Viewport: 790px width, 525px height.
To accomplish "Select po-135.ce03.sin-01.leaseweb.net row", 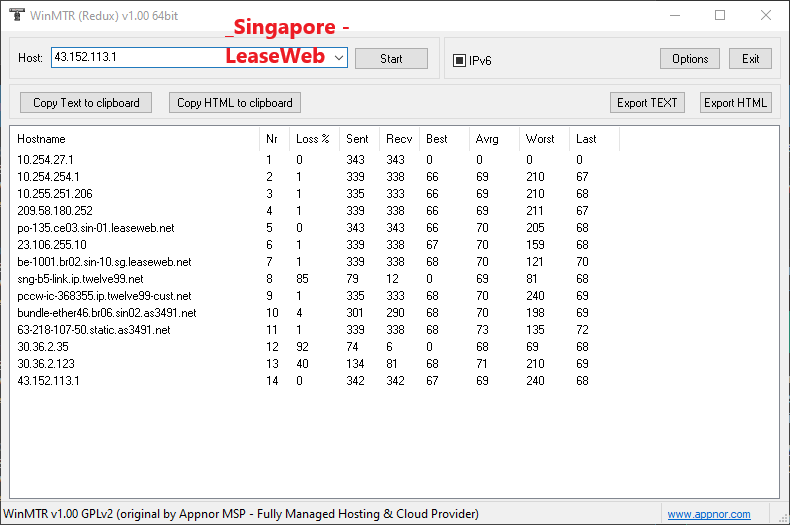I will pyautogui.click(x=315, y=228).
